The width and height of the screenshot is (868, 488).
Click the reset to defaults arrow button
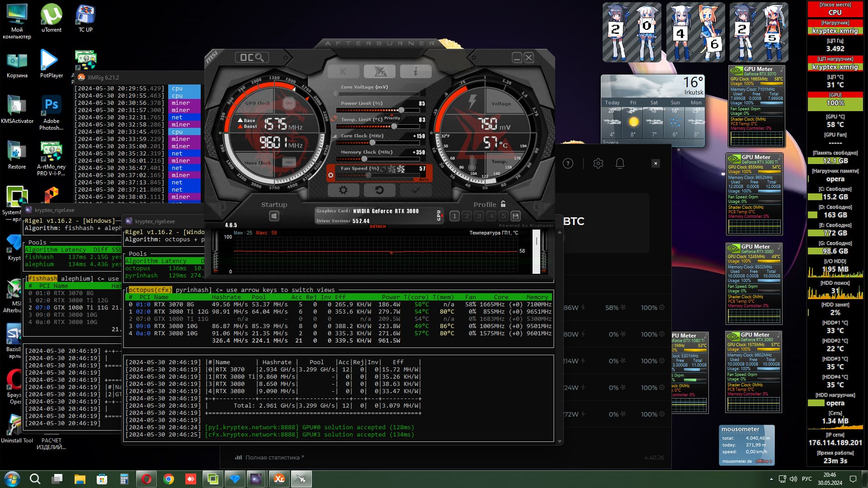pyautogui.click(x=379, y=190)
